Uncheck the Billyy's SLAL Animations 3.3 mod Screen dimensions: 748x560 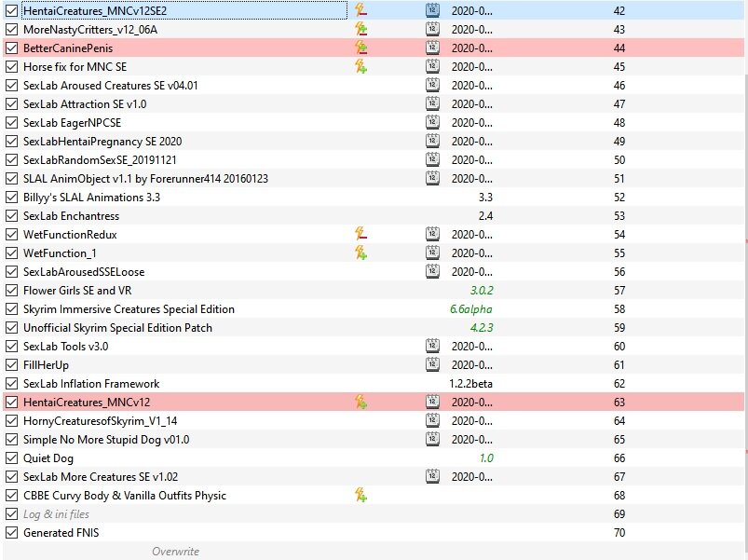coord(11,197)
